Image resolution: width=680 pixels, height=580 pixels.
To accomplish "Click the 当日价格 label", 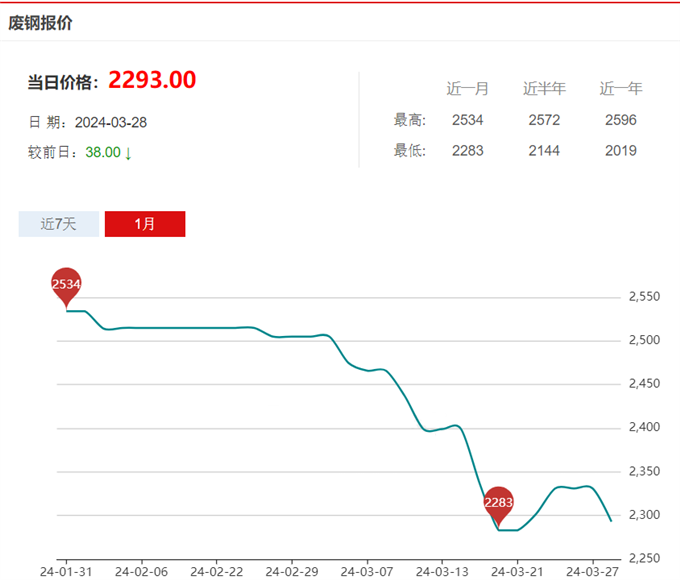I will (63, 82).
